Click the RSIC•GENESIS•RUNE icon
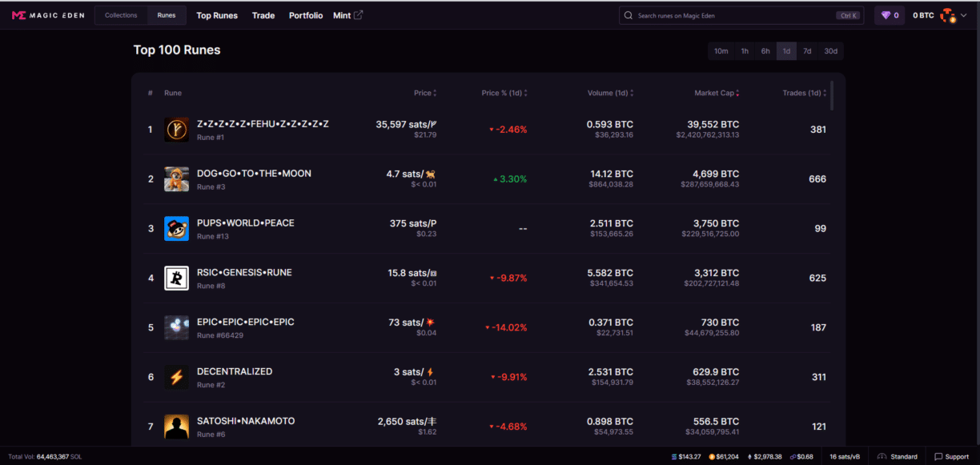 (176, 279)
